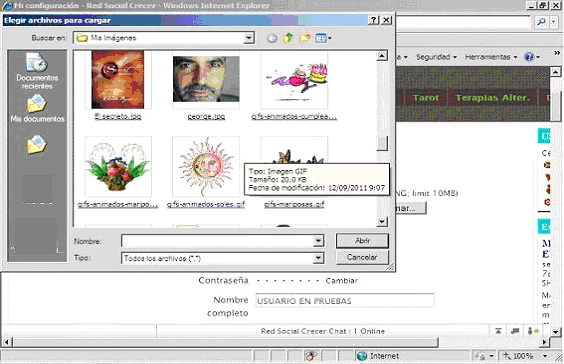Open the Views menu icon

coord(323,38)
